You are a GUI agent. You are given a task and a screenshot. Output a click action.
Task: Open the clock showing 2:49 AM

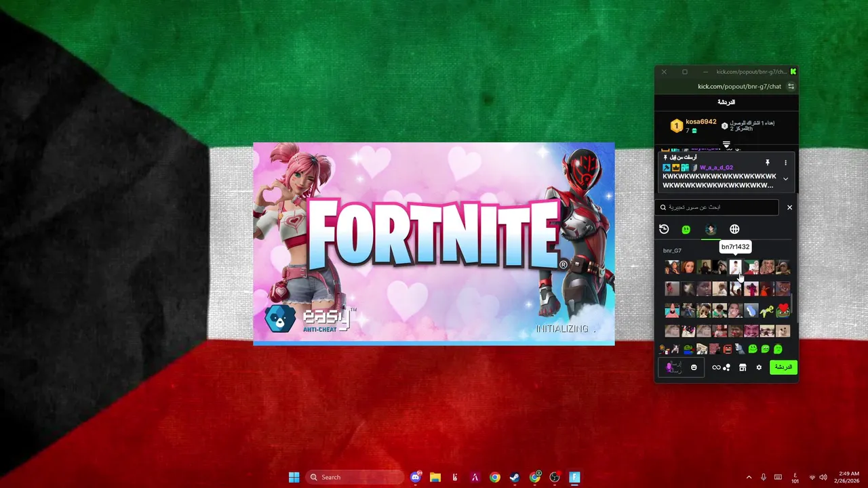tap(848, 477)
